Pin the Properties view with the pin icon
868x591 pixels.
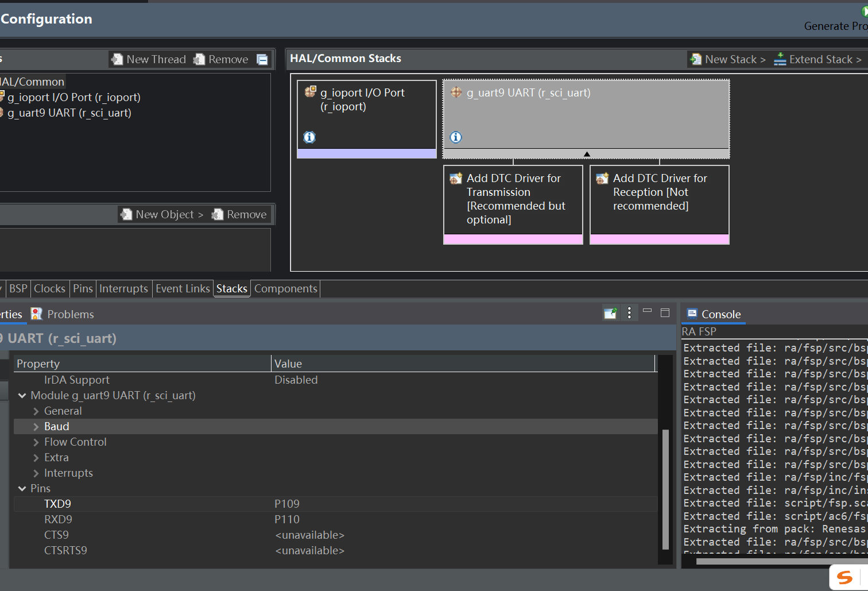click(610, 313)
